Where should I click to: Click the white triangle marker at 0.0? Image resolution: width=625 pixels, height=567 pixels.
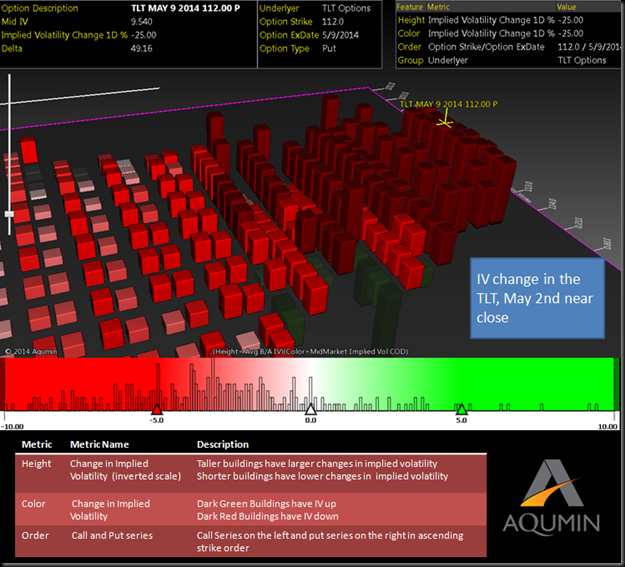click(x=311, y=410)
